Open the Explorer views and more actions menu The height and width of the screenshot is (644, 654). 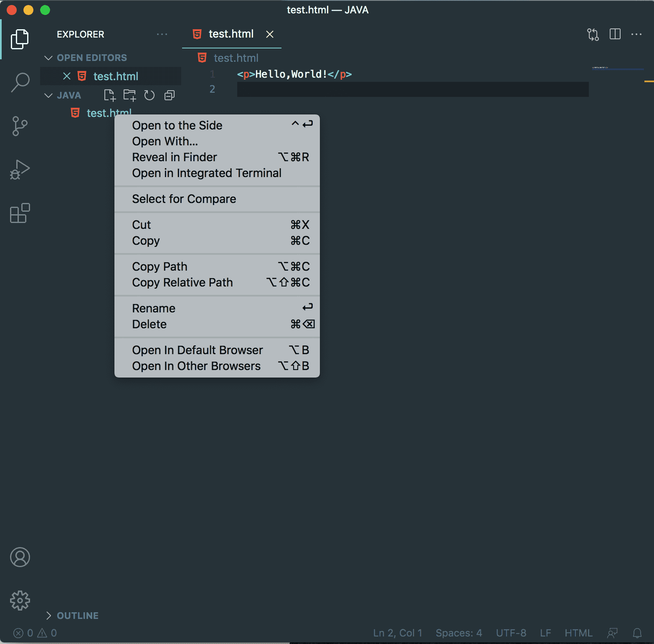[162, 34]
